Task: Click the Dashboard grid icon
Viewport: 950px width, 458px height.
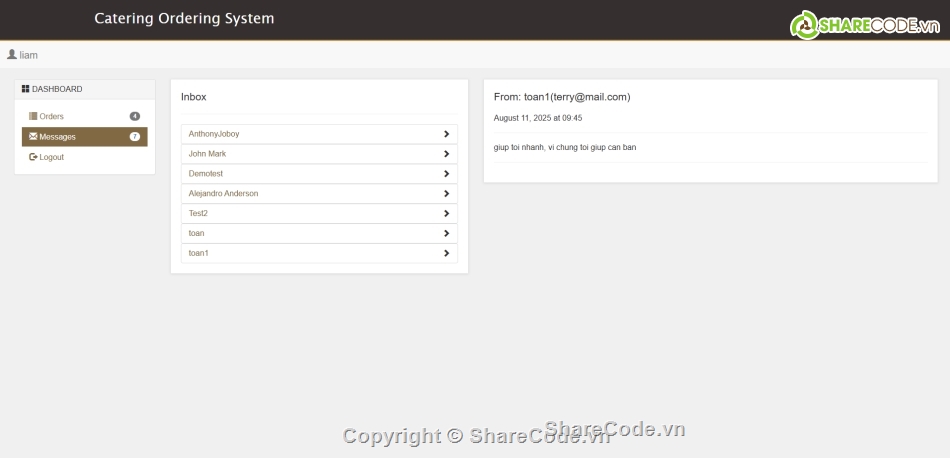Action: coord(25,89)
